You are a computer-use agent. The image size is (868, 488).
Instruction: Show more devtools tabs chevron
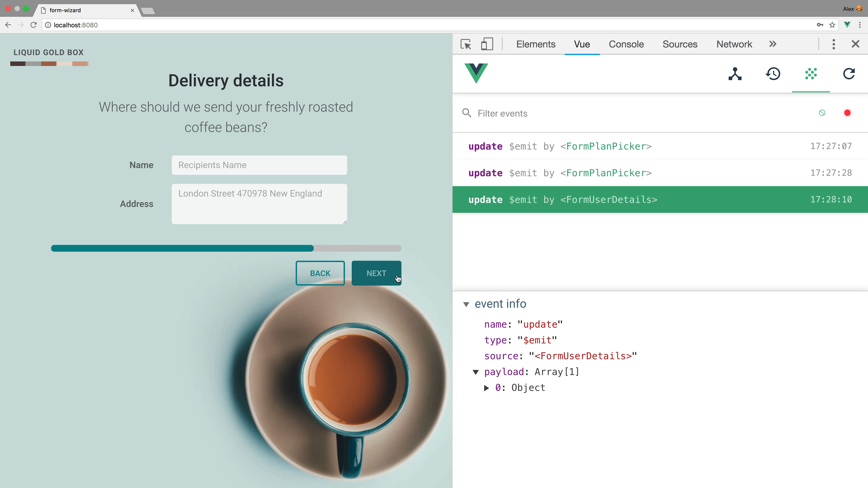(x=773, y=44)
